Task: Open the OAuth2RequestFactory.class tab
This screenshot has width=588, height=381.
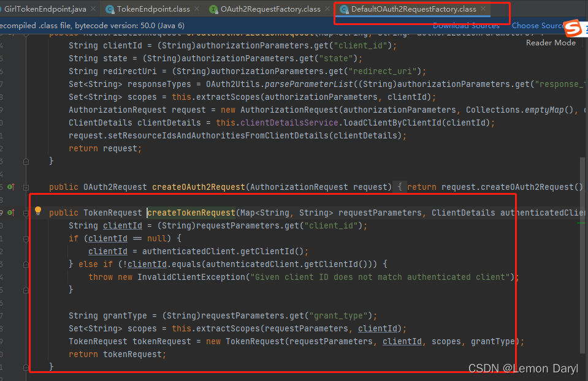Action: click(x=270, y=9)
